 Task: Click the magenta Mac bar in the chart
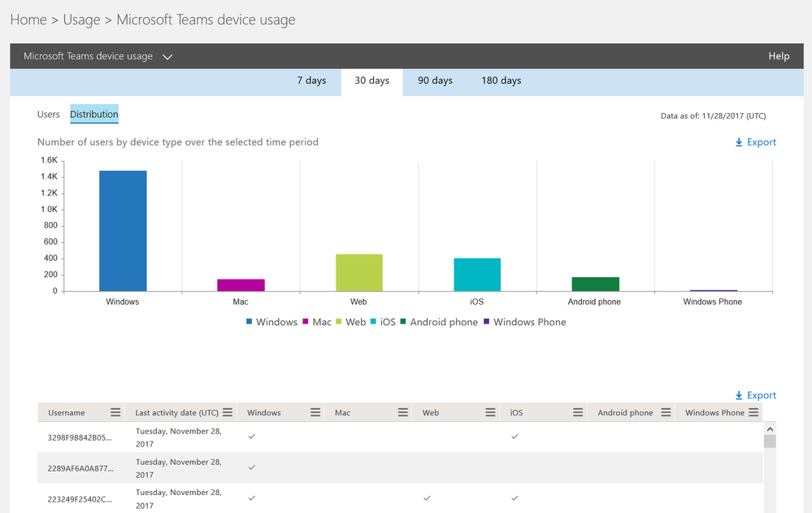[x=241, y=285]
